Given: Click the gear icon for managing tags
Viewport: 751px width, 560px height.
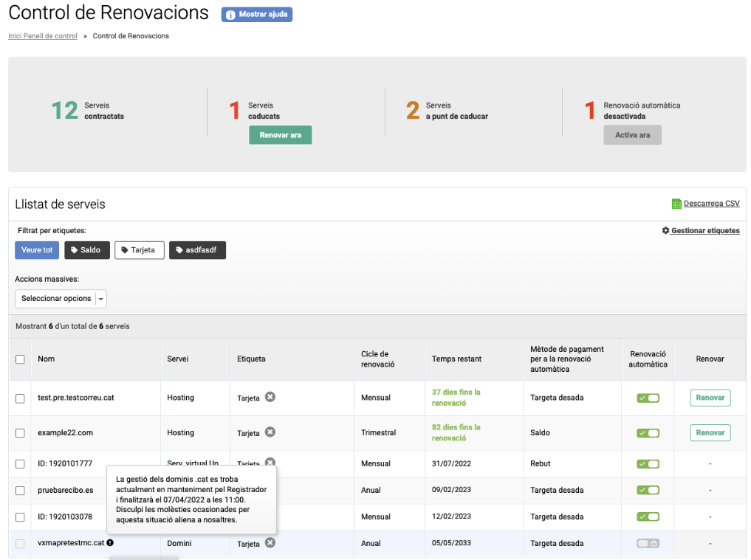Looking at the screenshot, I should (x=666, y=231).
